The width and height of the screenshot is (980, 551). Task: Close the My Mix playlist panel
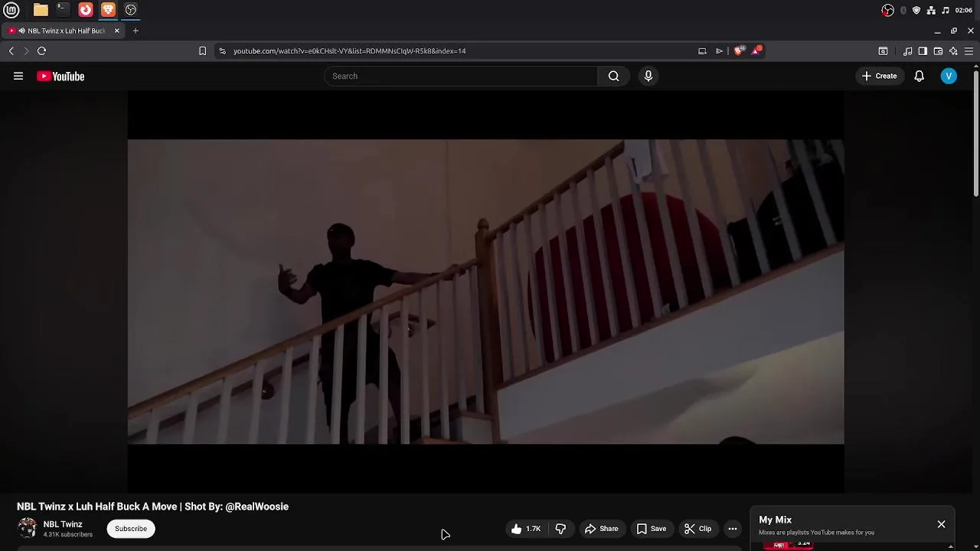pos(941,524)
